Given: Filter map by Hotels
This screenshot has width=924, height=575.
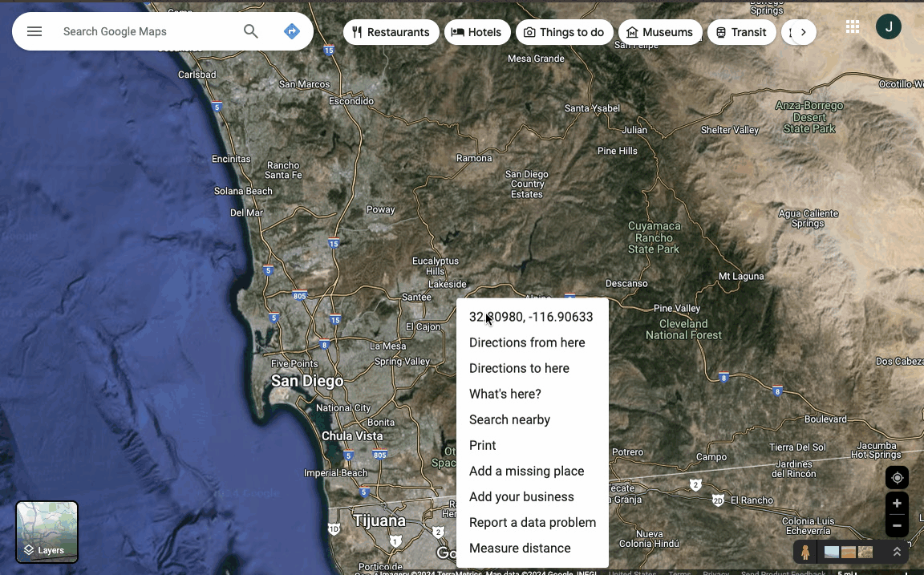Looking at the screenshot, I should [x=476, y=32].
